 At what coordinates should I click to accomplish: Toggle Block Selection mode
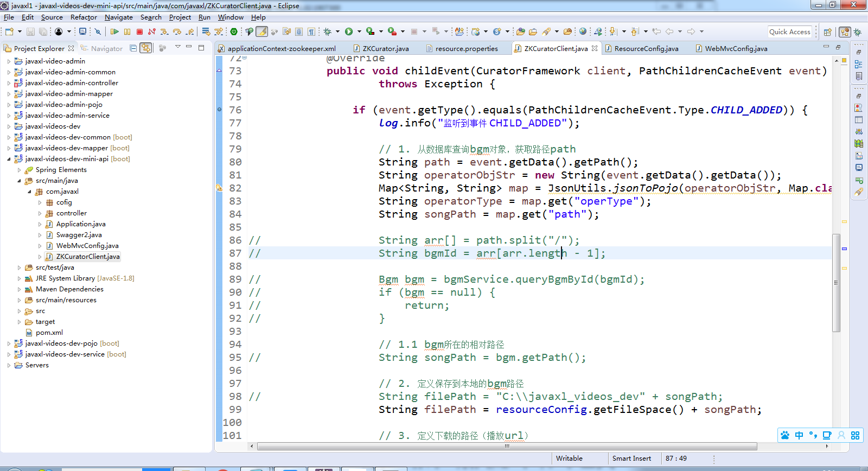pos(298,31)
